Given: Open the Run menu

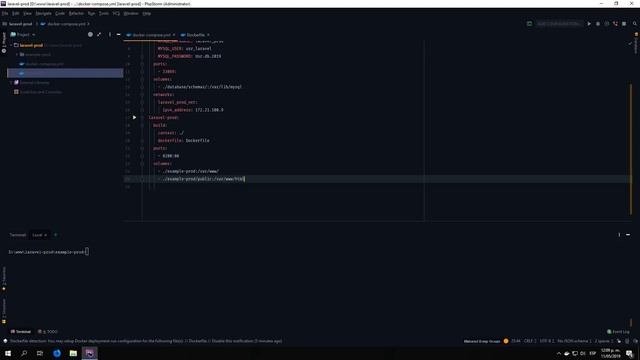Looking at the screenshot, I should click(91, 13).
